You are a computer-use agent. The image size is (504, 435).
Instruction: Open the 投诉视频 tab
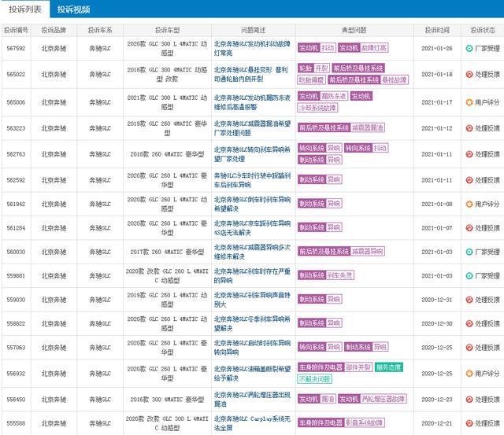73,9
